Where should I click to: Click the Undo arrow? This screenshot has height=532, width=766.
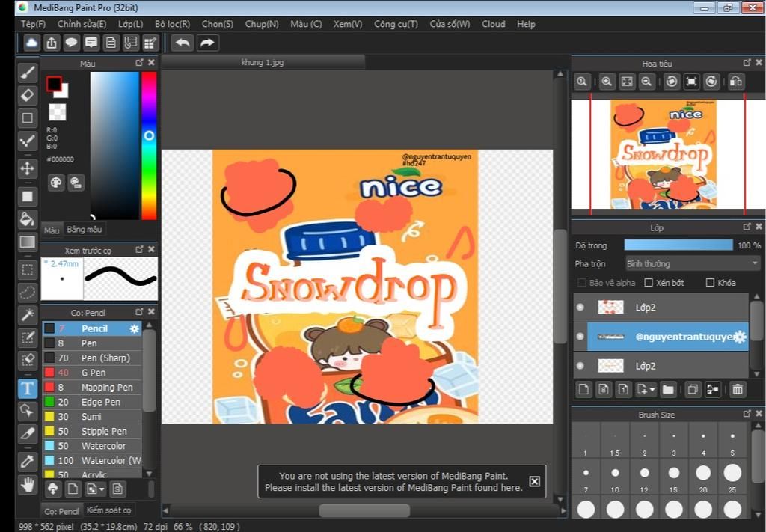183,43
